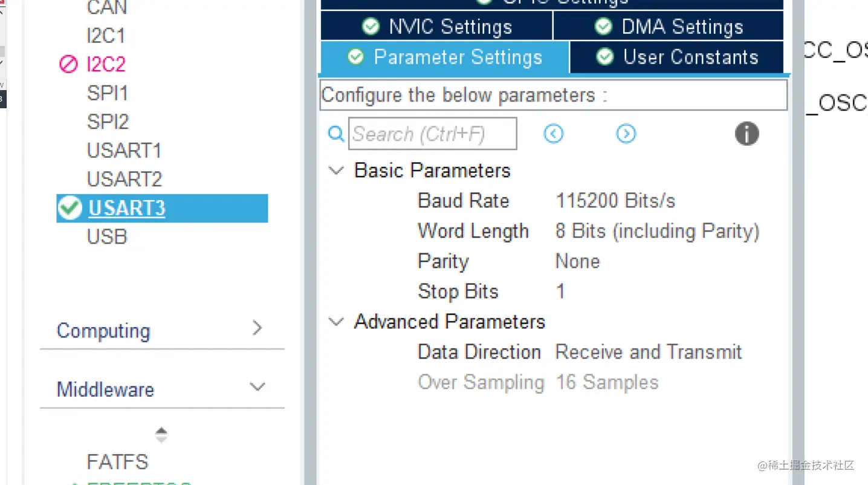This screenshot has height=485, width=868.
Task: Collapse the Middleware category
Action: click(x=257, y=387)
